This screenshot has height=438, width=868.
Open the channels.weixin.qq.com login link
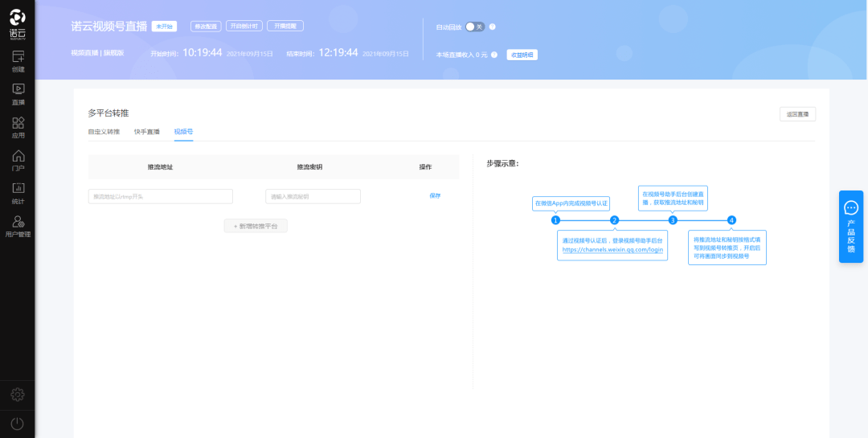[612, 250]
